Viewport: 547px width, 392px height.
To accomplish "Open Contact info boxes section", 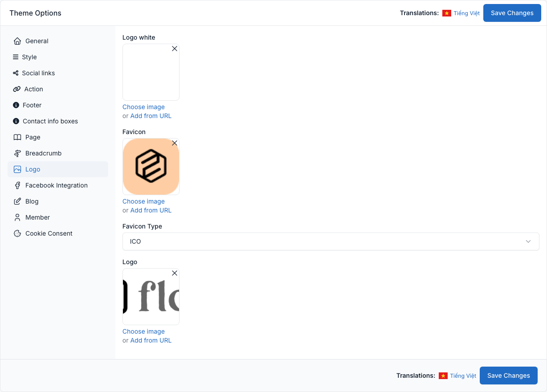I will pos(58,121).
